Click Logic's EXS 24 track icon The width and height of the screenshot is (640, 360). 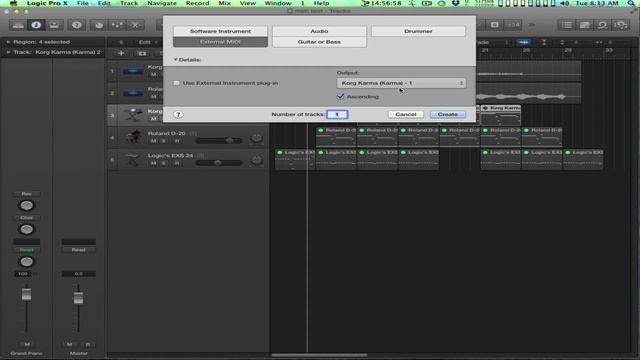point(133,159)
